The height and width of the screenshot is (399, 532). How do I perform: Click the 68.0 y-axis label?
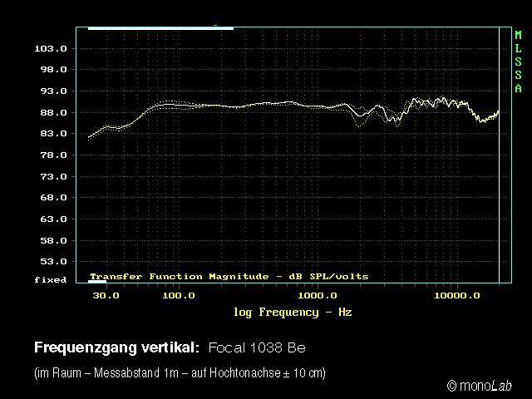(53, 197)
